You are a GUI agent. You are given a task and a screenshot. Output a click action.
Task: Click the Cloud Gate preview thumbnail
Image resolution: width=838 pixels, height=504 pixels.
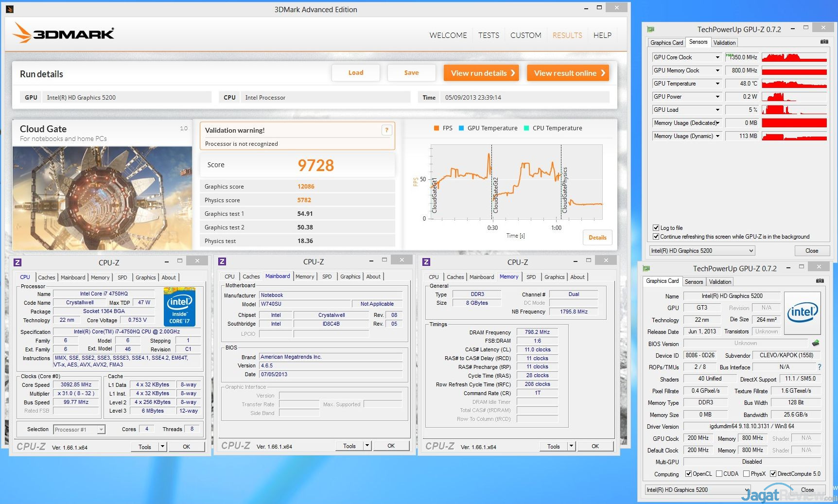pyautogui.click(x=102, y=198)
